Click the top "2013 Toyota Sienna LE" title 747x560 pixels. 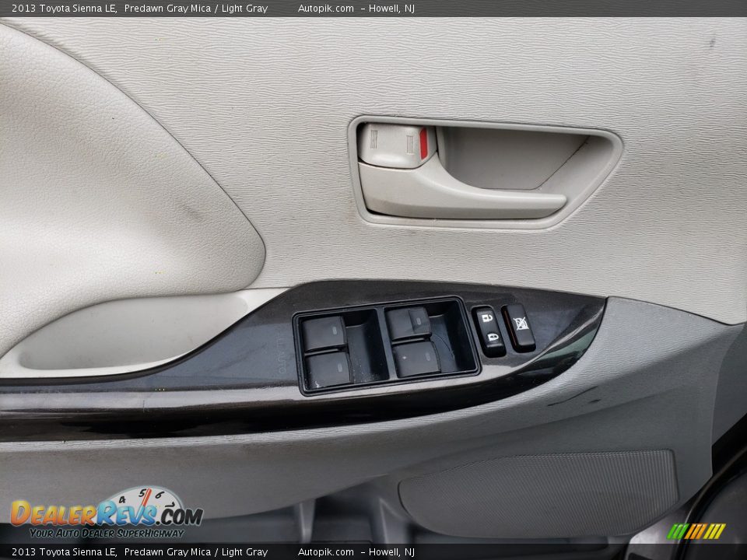pyautogui.click(x=64, y=9)
